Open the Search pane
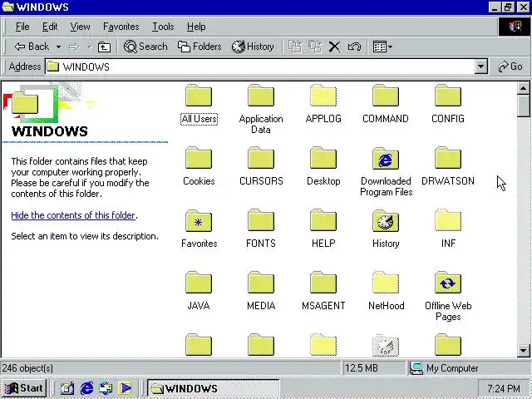 point(145,47)
